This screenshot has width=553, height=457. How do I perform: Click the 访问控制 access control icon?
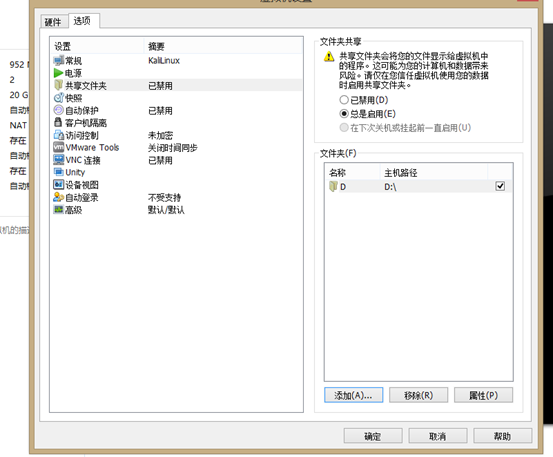point(58,135)
